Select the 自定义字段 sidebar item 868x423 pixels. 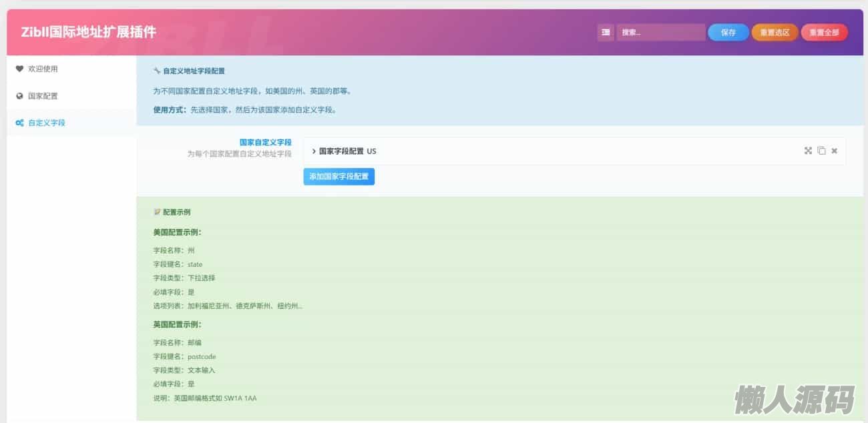pyautogui.click(x=47, y=123)
